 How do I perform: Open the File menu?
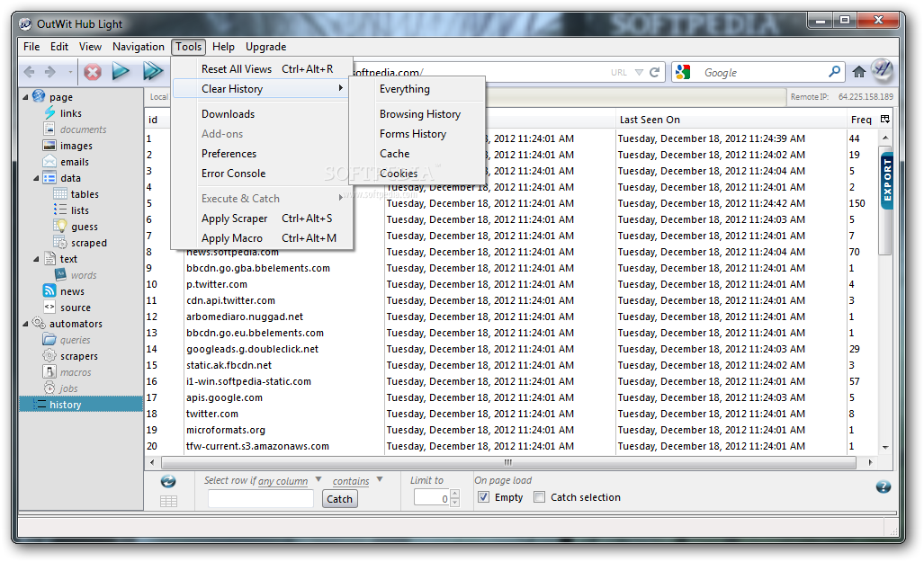click(x=31, y=47)
